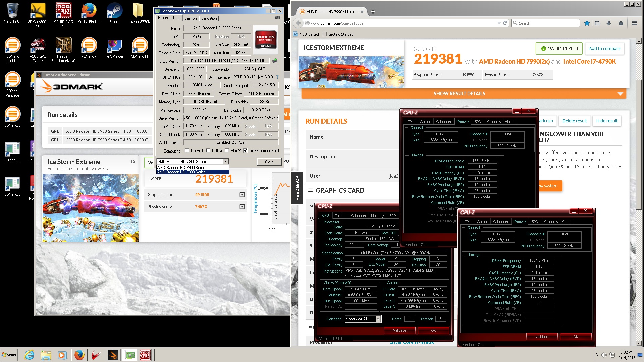
Task: Launch 3DMark2001 SE desktop shortcut
Action: (38, 15)
